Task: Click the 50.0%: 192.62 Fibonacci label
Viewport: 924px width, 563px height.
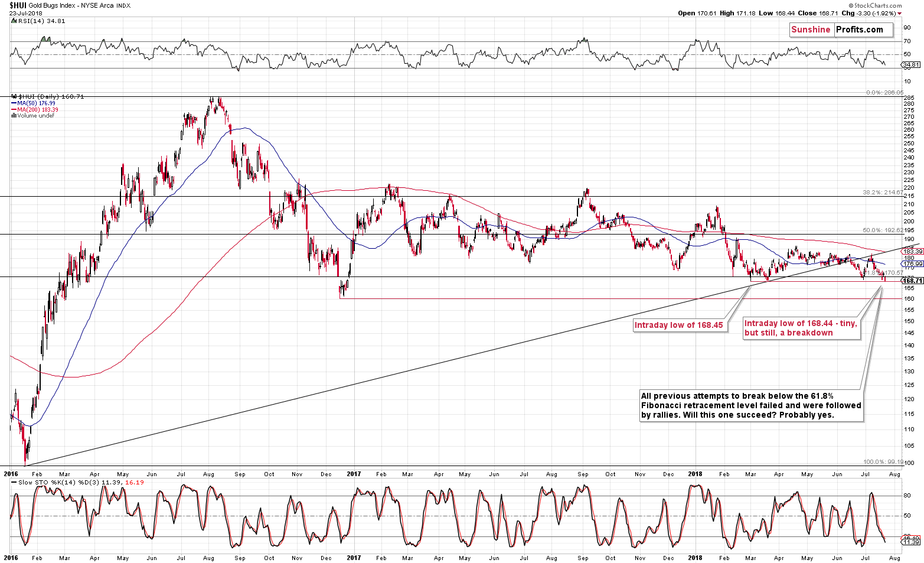Action: pos(883,230)
